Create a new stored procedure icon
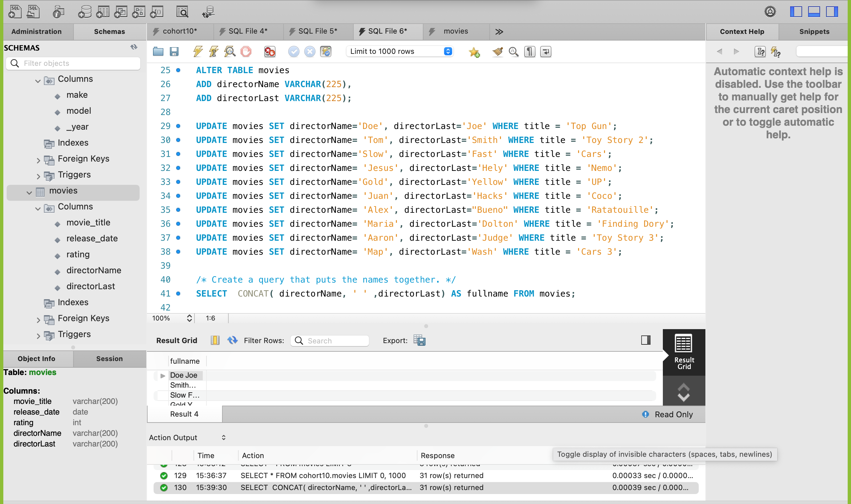This screenshot has height=504, width=851. (139, 12)
